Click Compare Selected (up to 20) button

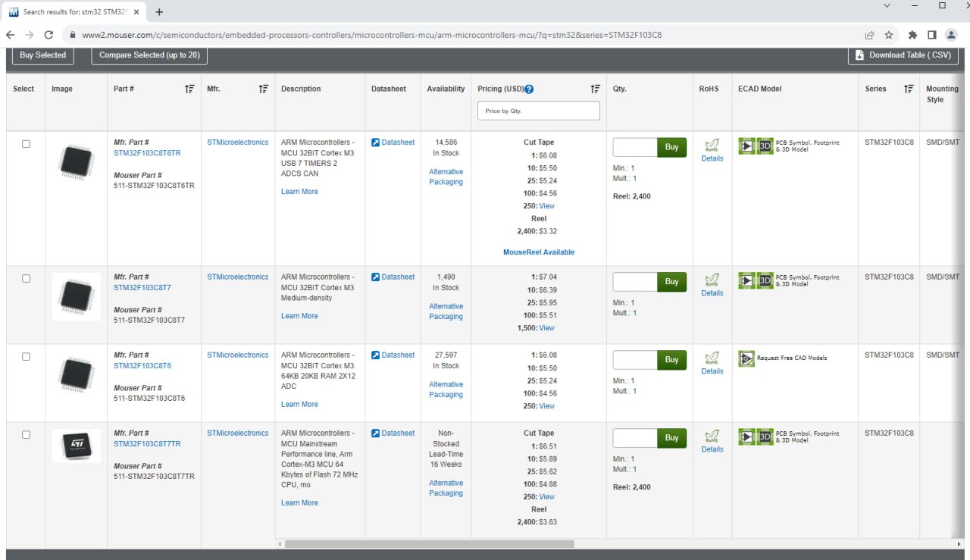[x=149, y=55]
